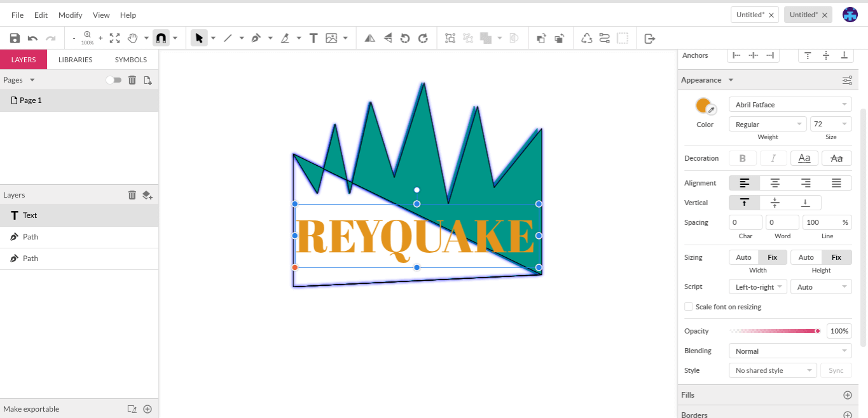Open the eyedropper next to color swatch
The image size is (868, 418).
tap(712, 110)
